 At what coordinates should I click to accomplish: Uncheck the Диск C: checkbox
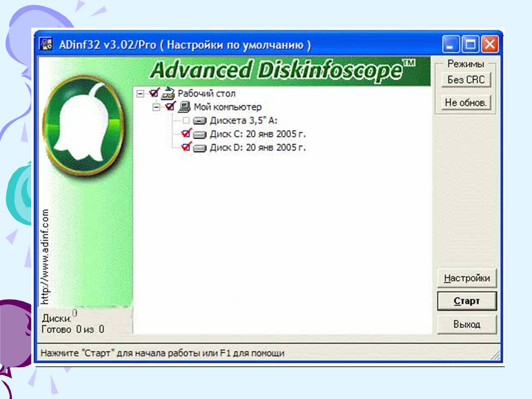click(186, 133)
